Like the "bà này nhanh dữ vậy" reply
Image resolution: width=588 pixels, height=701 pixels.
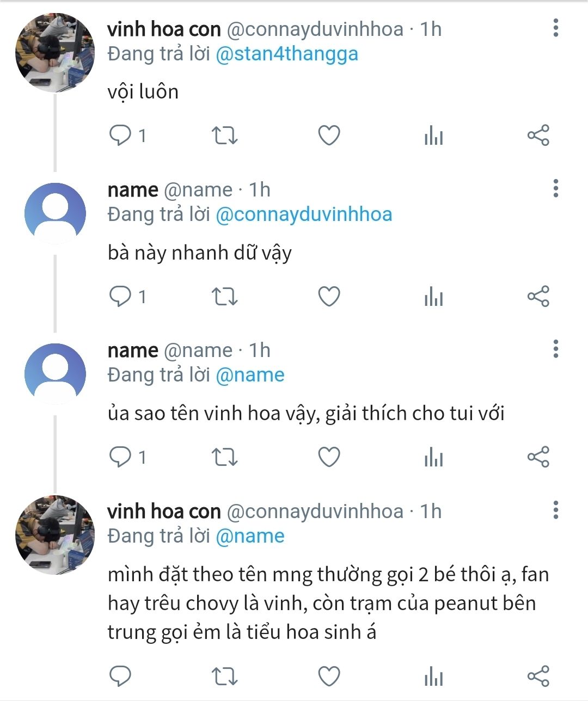[329, 297]
